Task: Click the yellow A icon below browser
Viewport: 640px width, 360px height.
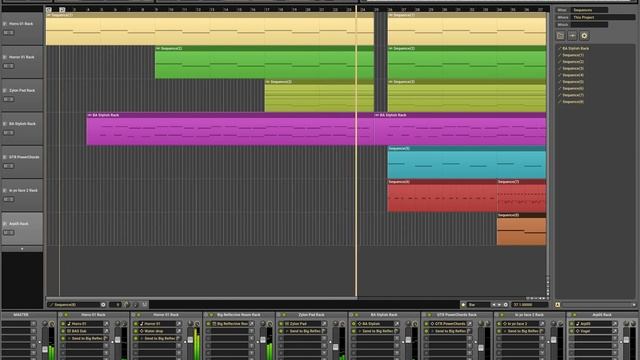Action: tap(558, 304)
